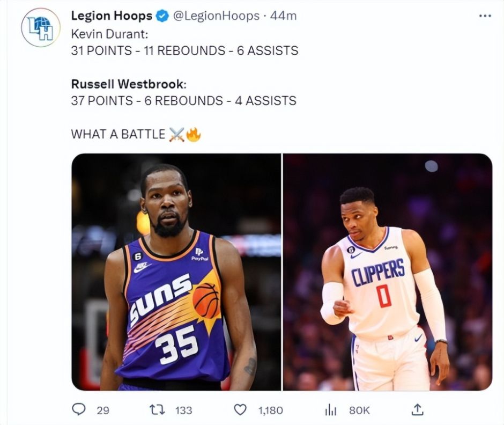Click the share upload arrow icon

pos(417,409)
